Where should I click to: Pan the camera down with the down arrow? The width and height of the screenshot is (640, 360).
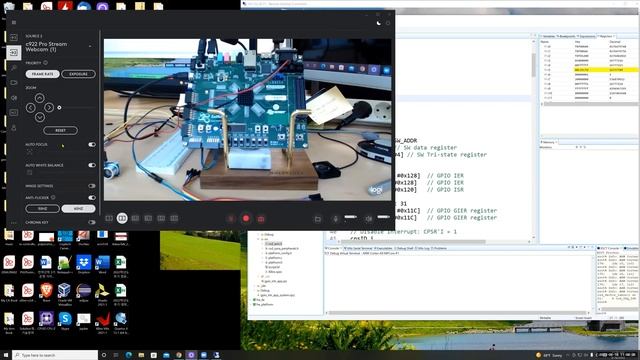[40, 117]
